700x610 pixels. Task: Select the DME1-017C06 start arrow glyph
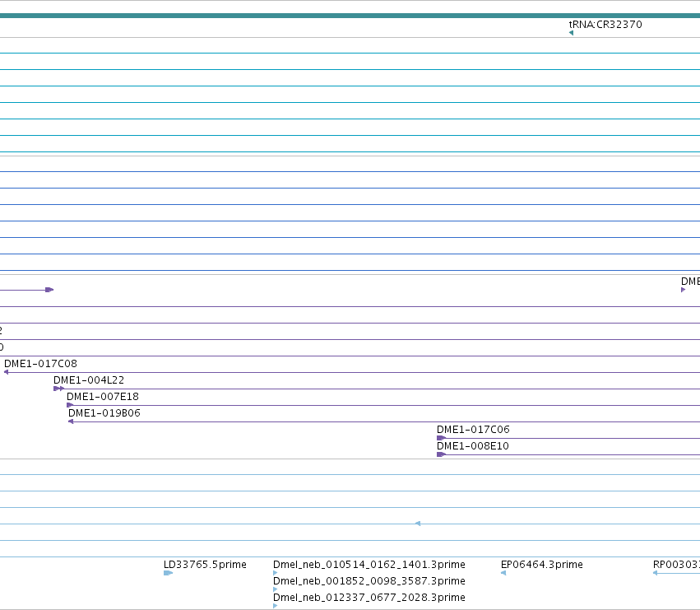coord(441,438)
